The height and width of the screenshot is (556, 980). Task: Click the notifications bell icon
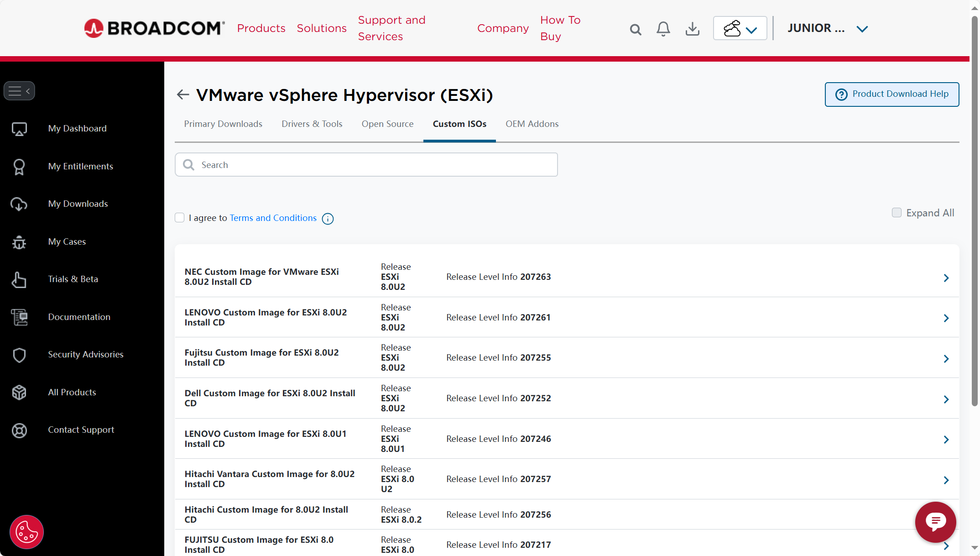tap(664, 28)
